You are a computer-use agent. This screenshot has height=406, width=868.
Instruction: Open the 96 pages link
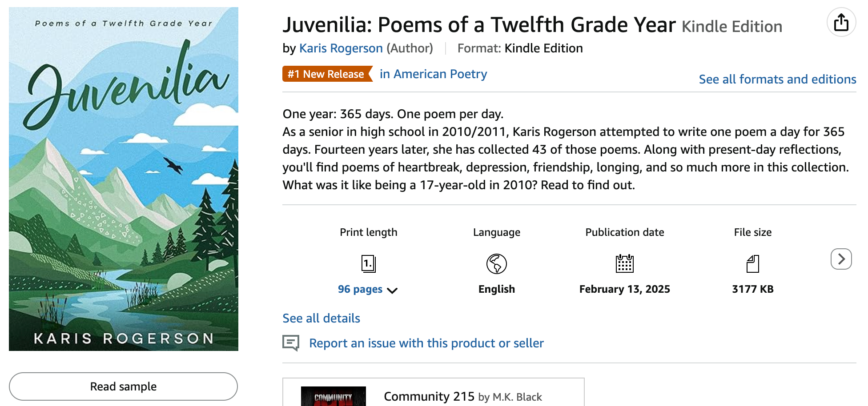point(360,289)
